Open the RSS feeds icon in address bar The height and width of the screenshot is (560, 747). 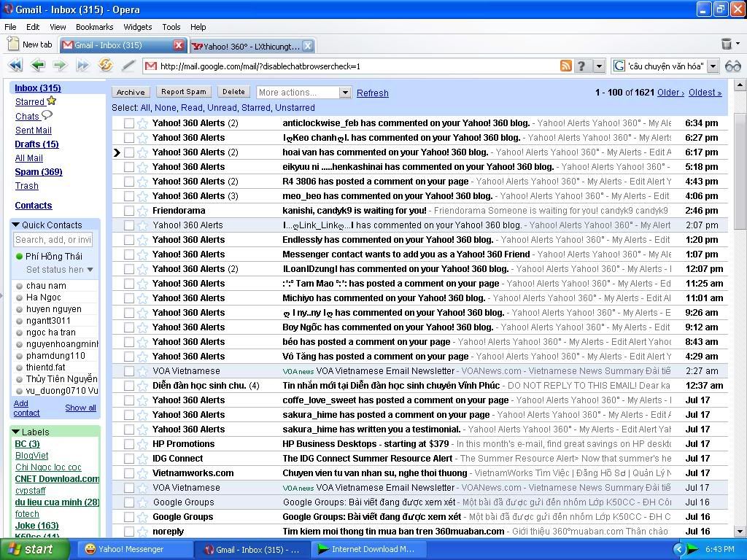(565, 65)
